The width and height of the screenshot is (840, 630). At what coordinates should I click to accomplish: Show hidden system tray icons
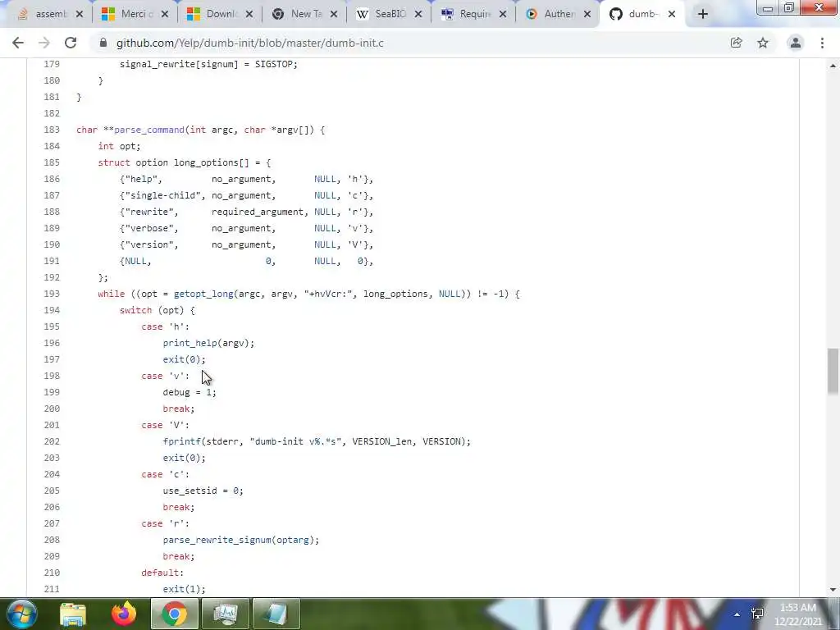pos(737,614)
